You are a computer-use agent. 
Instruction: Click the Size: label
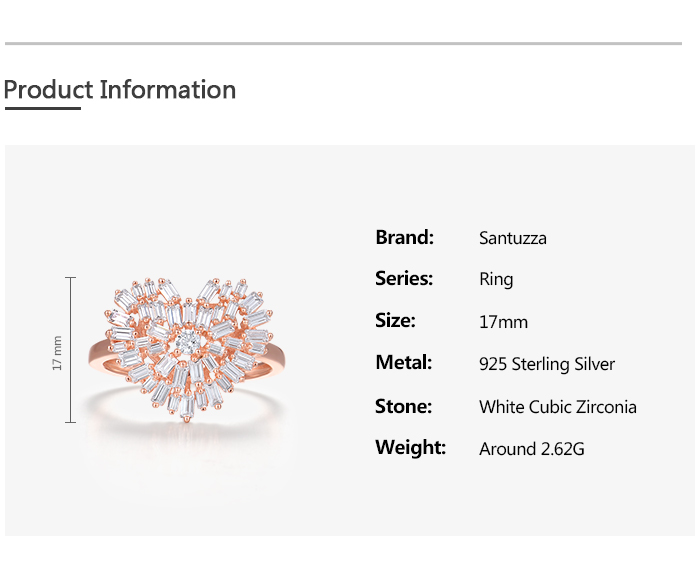(395, 321)
